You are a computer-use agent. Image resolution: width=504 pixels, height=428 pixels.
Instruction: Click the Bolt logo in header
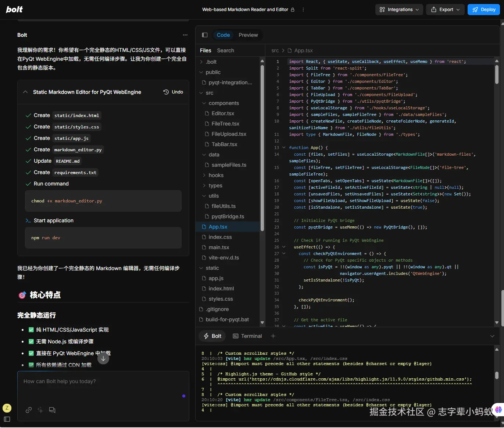click(14, 10)
